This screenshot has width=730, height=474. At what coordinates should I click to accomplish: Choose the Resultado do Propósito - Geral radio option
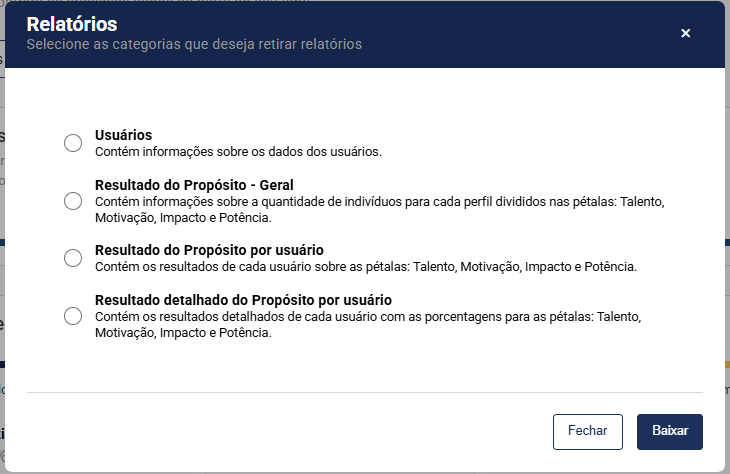click(73, 201)
